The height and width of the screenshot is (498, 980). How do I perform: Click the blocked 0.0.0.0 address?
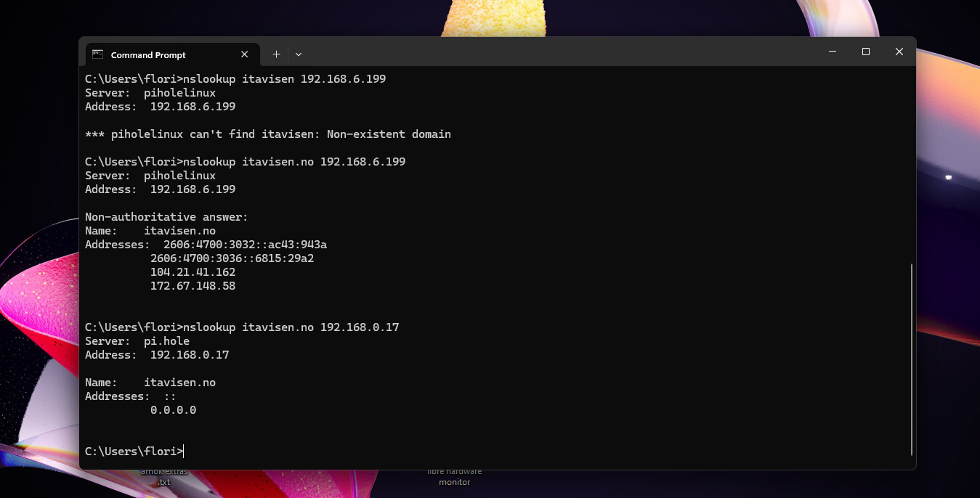click(173, 410)
